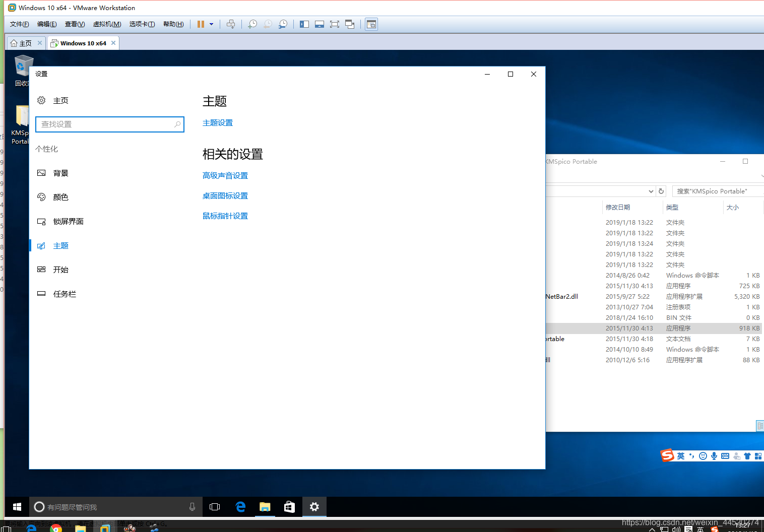Open the dropdown arrow beside the pause button

point(211,24)
